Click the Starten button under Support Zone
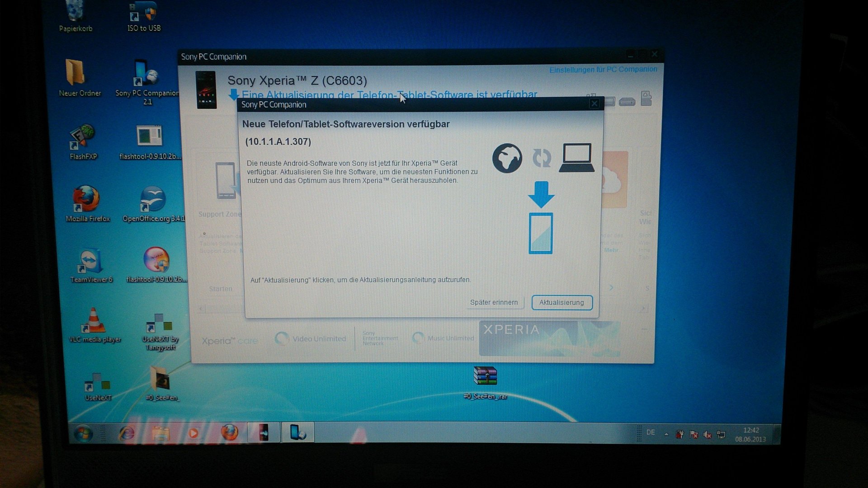Image resolution: width=868 pixels, height=488 pixels. [x=221, y=289]
